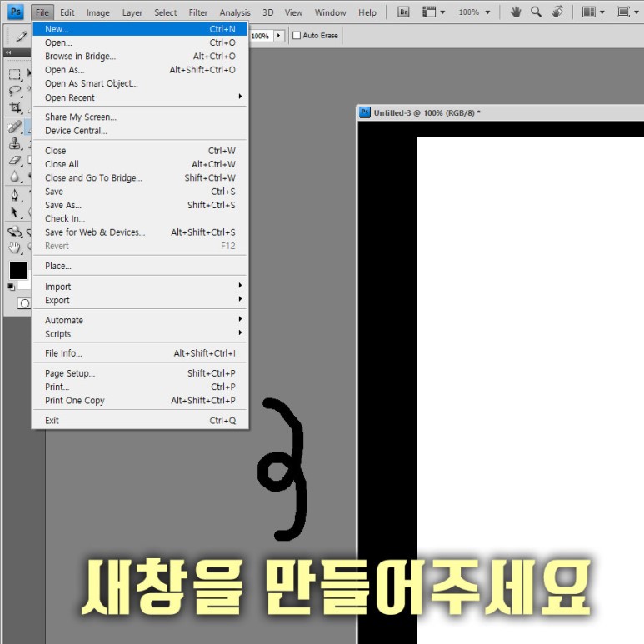Toggle Quick Mask mode button

click(x=24, y=303)
